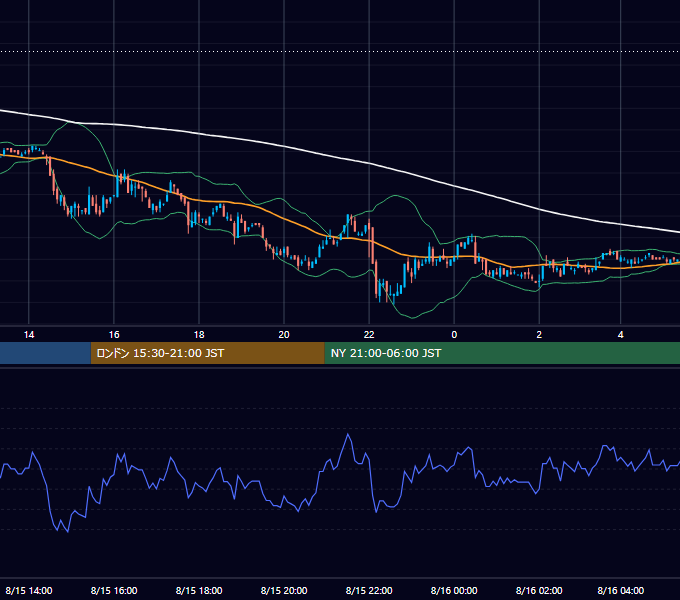Click the 8/15 20:00 time label

[x=284, y=590]
